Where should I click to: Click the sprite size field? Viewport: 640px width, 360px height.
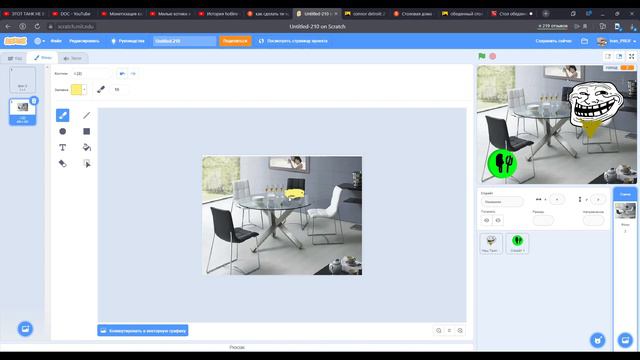coord(543,220)
